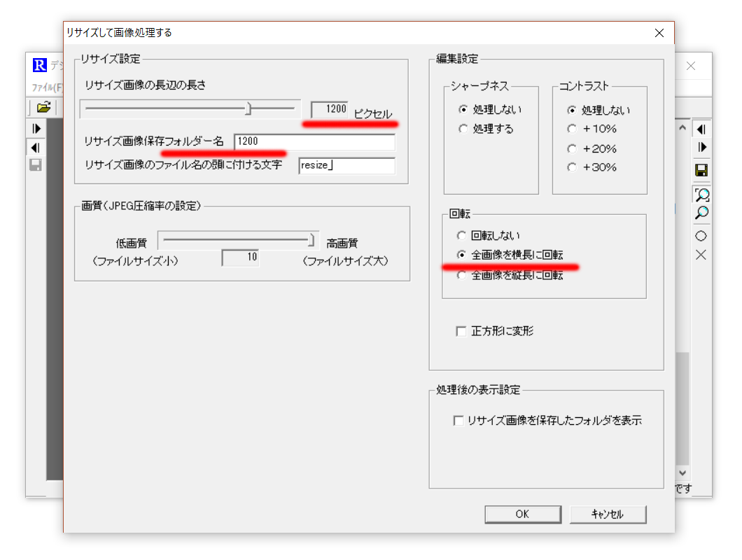Click the open folder icon in background window
742x560 pixels.
(x=43, y=108)
